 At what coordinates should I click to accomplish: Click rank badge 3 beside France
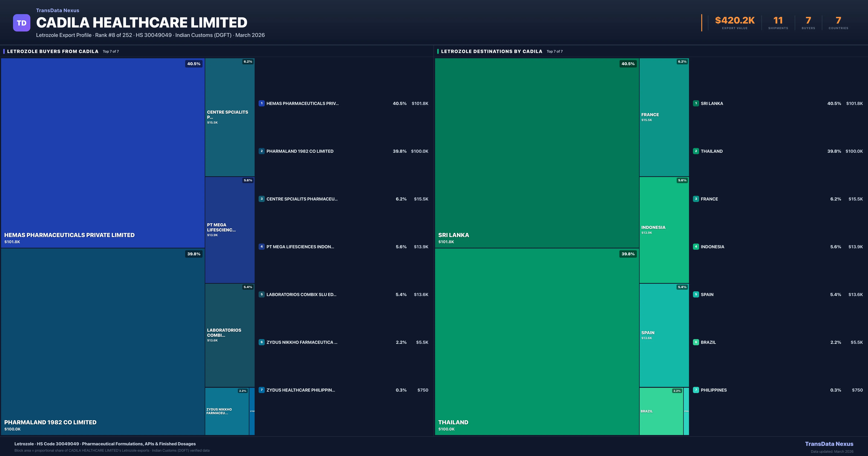[x=696, y=199]
